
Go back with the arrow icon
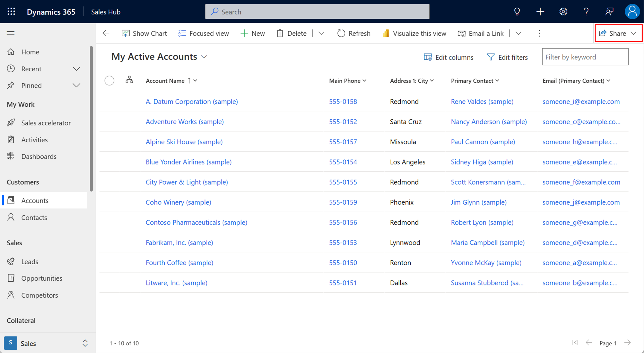click(x=106, y=33)
